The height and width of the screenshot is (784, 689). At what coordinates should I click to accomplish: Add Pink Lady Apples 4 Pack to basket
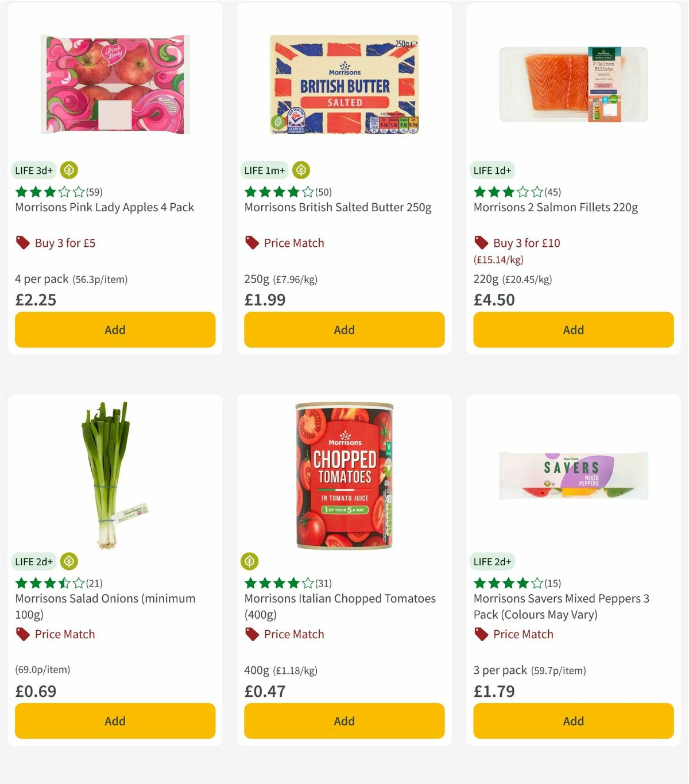tap(115, 329)
